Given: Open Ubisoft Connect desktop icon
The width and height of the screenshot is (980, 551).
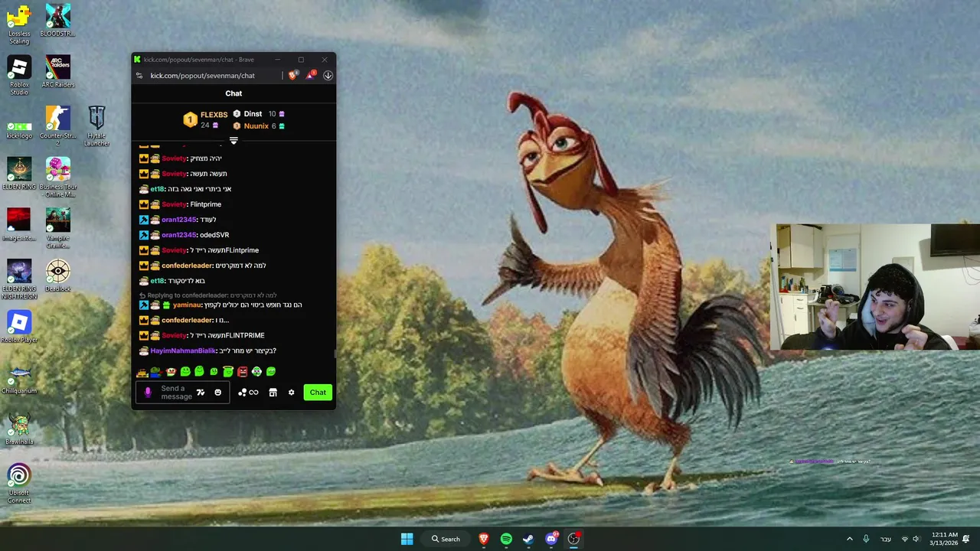Looking at the screenshot, I should 19,484.
